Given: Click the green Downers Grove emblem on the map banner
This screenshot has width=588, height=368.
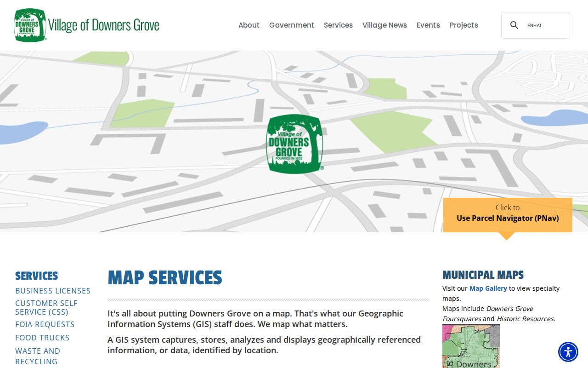Looking at the screenshot, I should [x=294, y=144].
